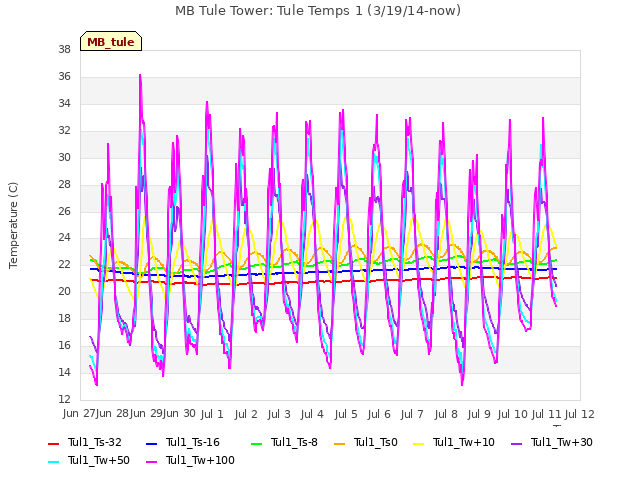
Task: Click the Jul 2 x-axis date
Action: click(246, 414)
